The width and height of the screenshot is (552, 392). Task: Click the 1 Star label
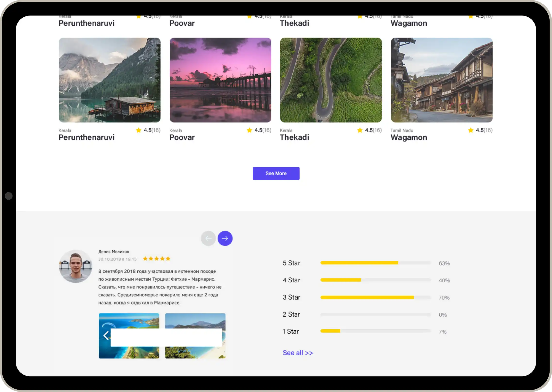tap(291, 332)
